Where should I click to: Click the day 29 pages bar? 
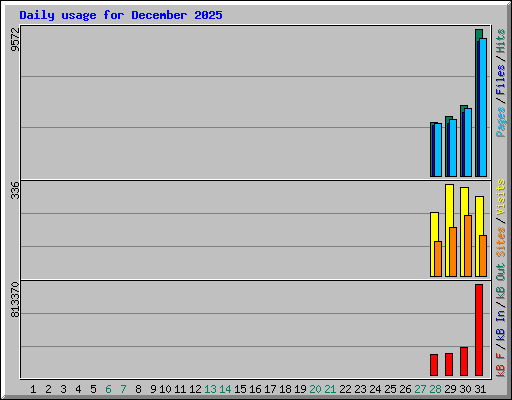[453, 148]
